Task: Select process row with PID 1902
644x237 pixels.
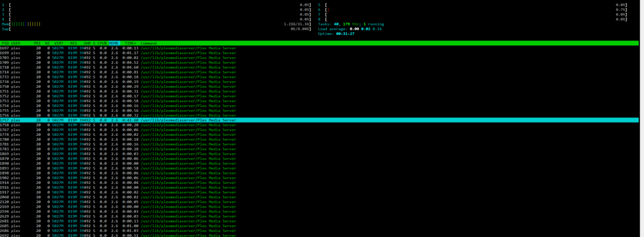Action: click(x=320, y=178)
